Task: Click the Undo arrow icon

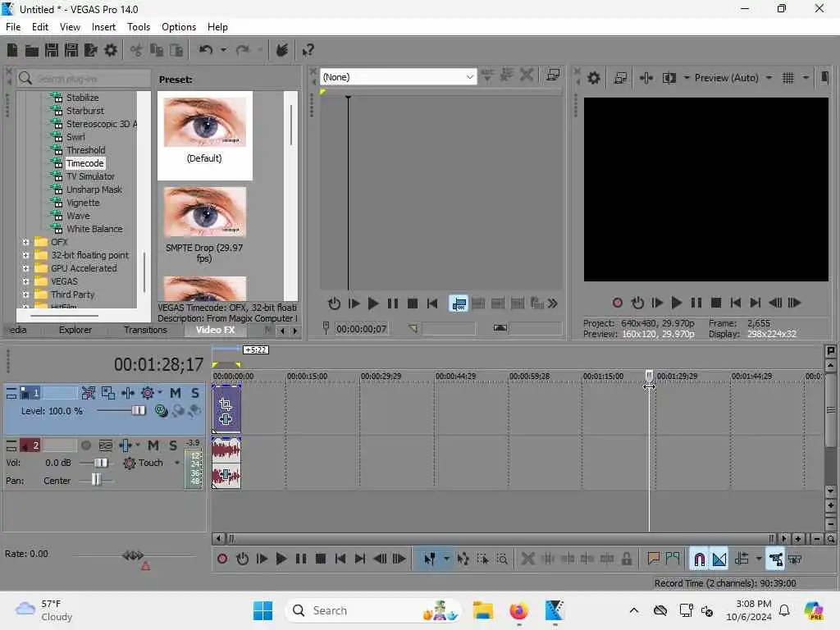Action: pyautogui.click(x=206, y=50)
